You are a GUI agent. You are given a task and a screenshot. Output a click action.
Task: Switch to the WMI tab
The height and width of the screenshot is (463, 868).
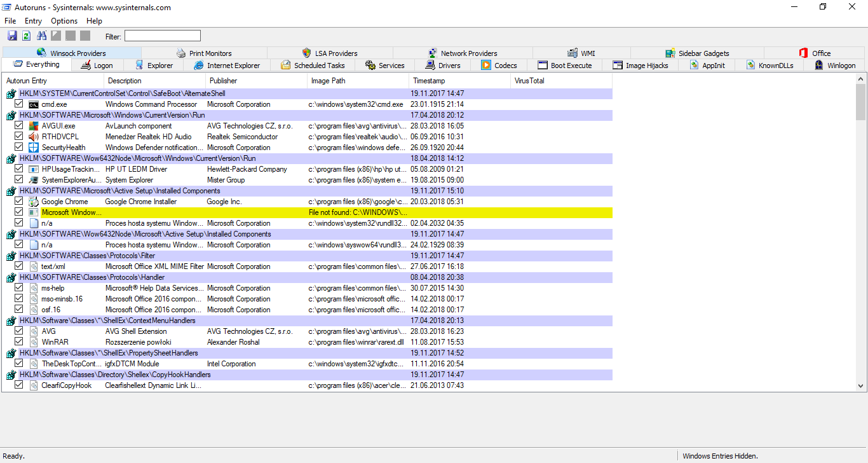[x=581, y=53]
